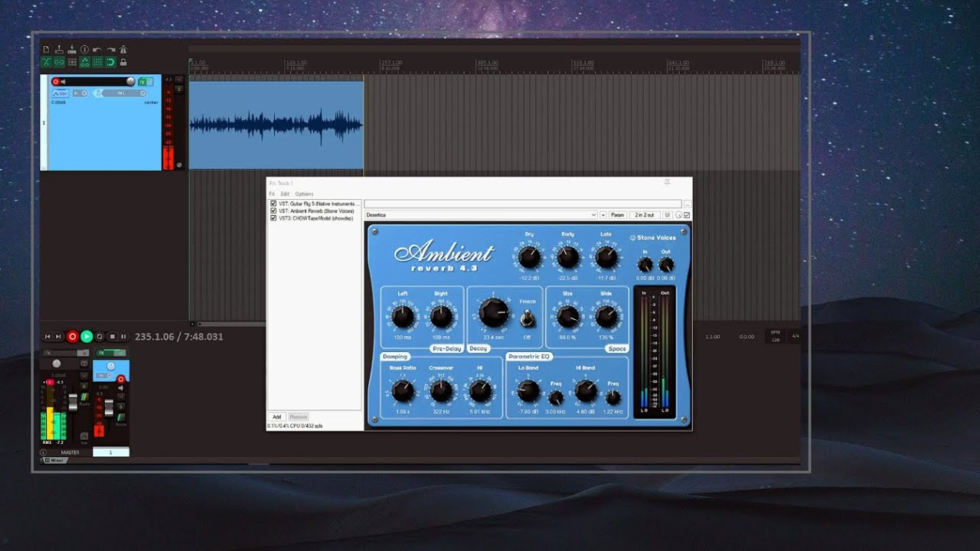Viewport: 980px width, 551px height.
Task: Click the open project toolbar icon
Action: point(59,50)
